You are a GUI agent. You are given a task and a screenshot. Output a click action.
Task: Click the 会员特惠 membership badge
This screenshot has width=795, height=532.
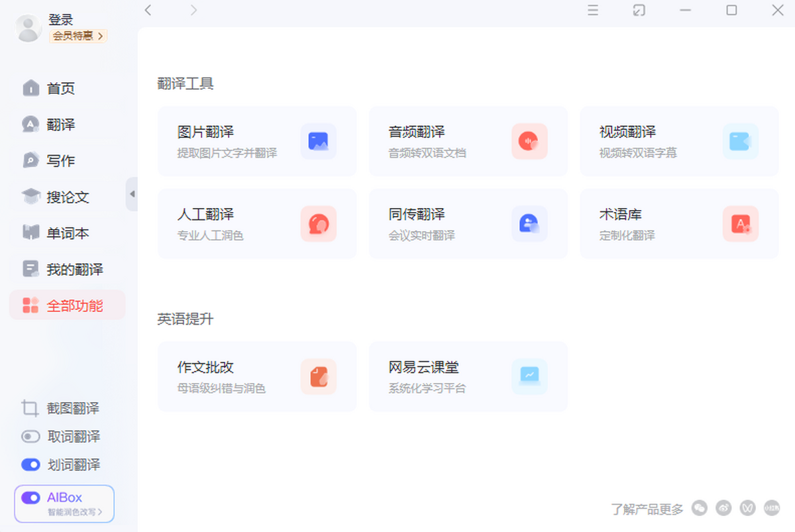(78, 36)
